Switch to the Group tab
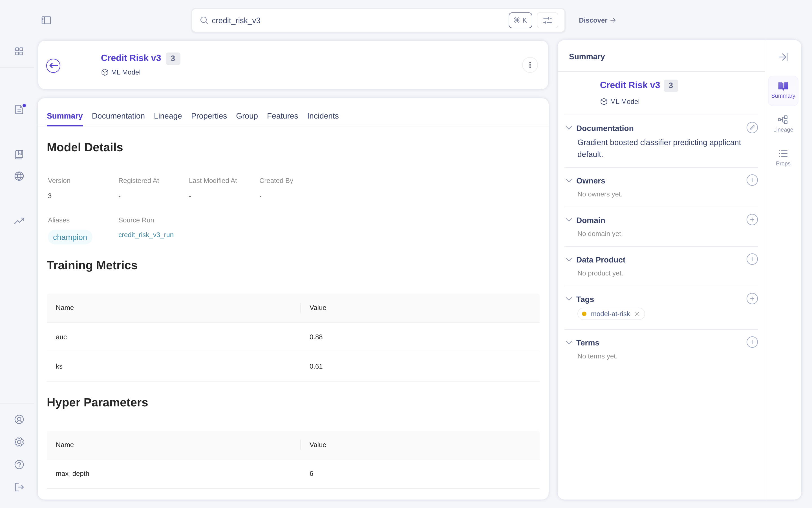Screen dimensions: 812x508 pos(247,116)
